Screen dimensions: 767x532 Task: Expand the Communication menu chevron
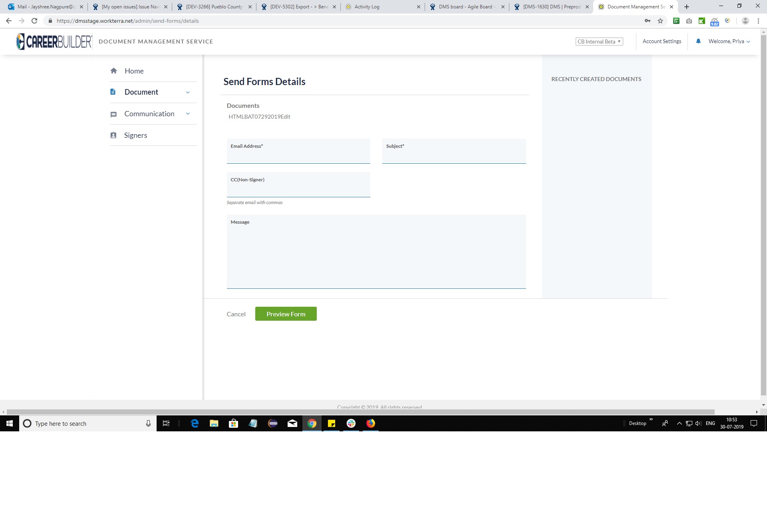pyautogui.click(x=188, y=114)
